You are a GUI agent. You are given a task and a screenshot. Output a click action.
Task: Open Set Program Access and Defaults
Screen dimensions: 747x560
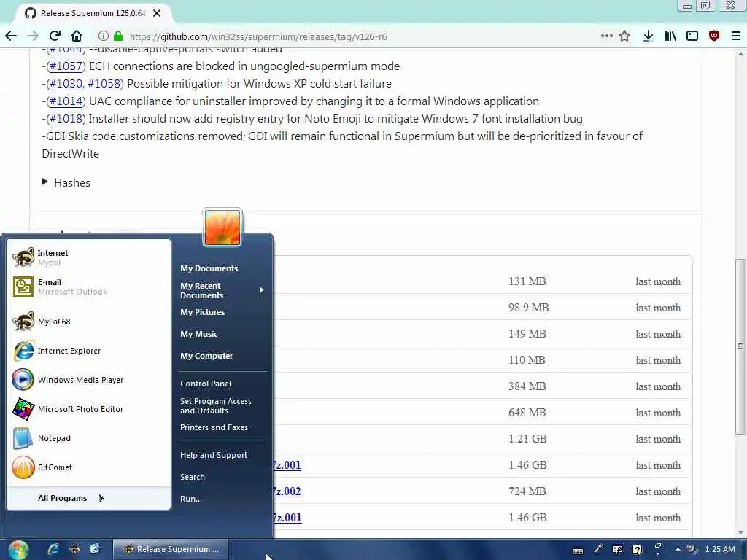[x=215, y=405]
